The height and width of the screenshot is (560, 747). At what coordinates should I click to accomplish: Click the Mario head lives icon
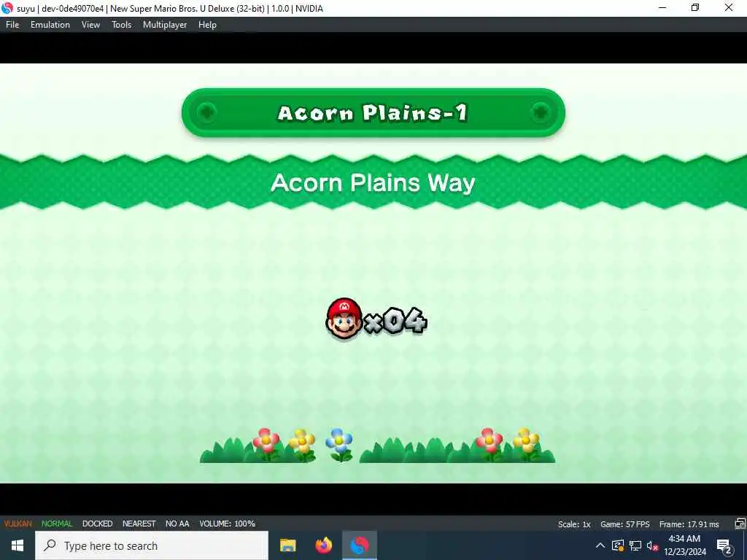344,319
